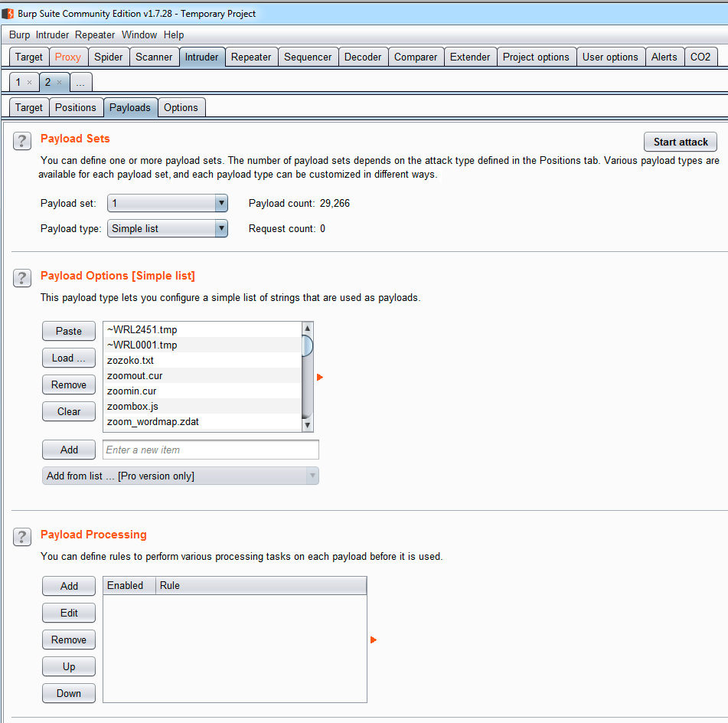This screenshot has height=723, width=728.
Task: Switch to the Scanner tab
Action: point(154,57)
